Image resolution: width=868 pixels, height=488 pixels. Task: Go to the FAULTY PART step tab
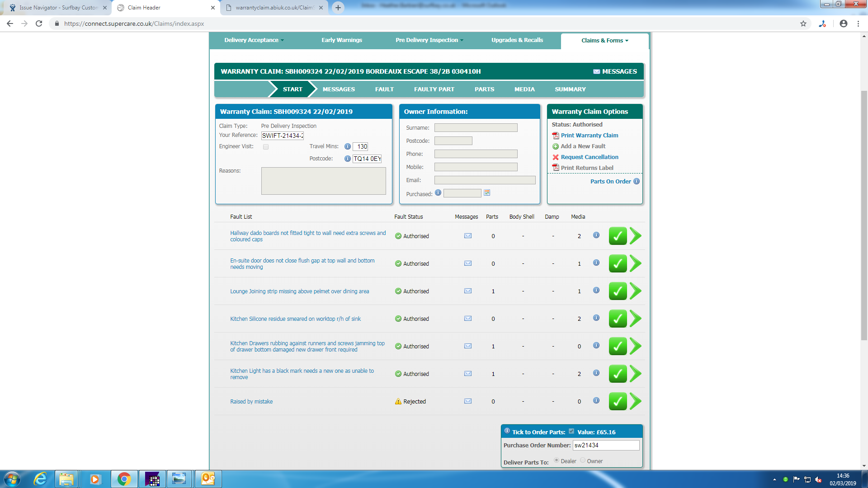(434, 89)
